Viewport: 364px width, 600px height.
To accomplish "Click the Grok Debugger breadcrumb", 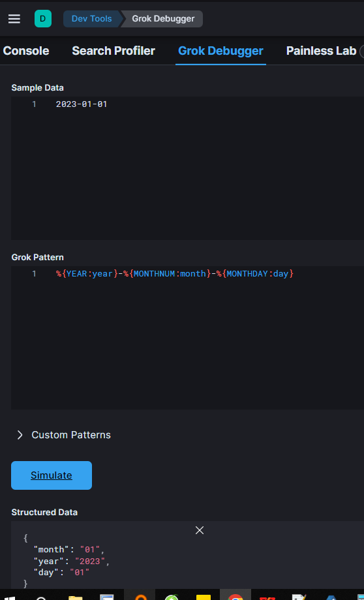I will pos(163,19).
